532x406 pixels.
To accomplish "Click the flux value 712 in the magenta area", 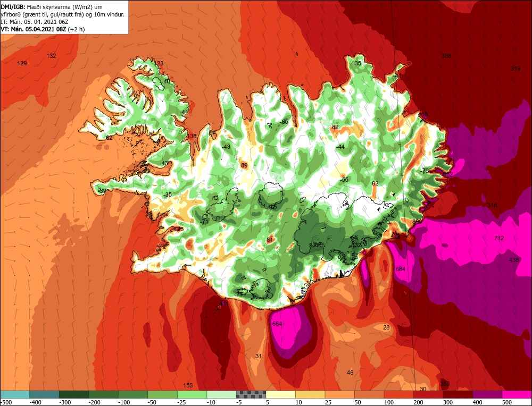I will click(499, 238).
